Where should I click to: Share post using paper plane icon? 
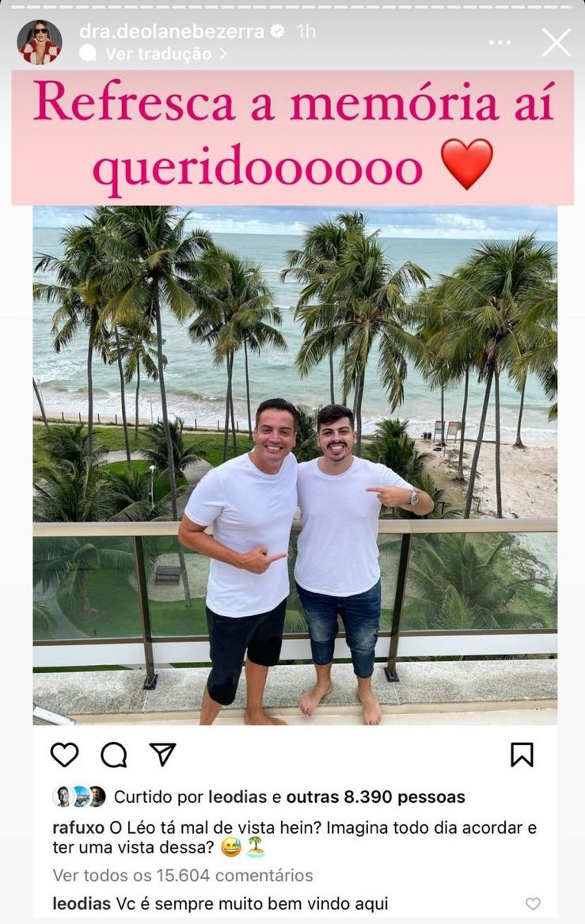162,754
